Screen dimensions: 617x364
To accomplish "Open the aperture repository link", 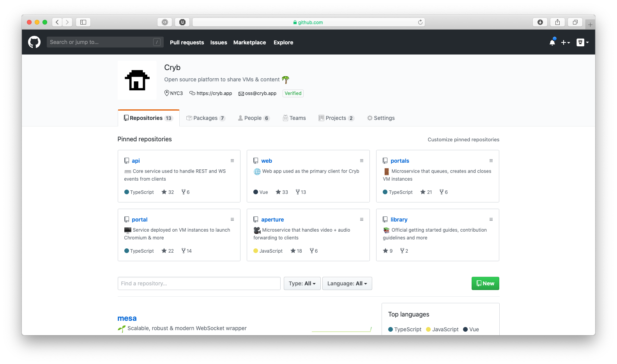I will pyautogui.click(x=272, y=220).
